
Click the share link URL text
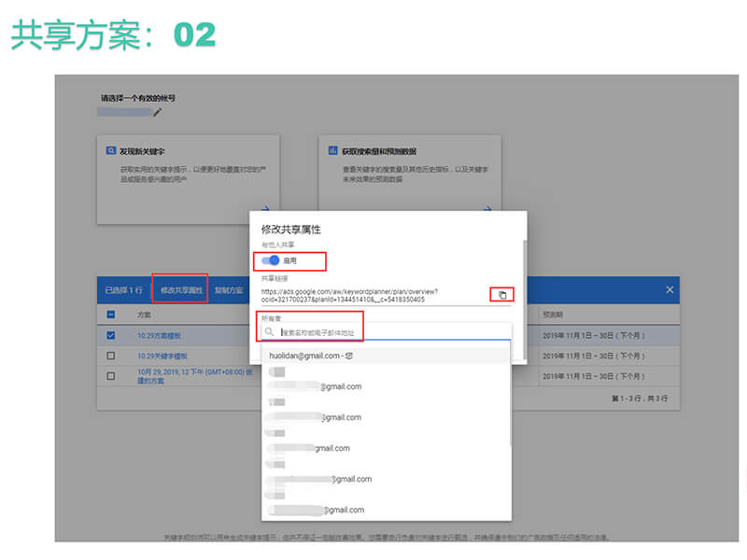coord(349,295)
